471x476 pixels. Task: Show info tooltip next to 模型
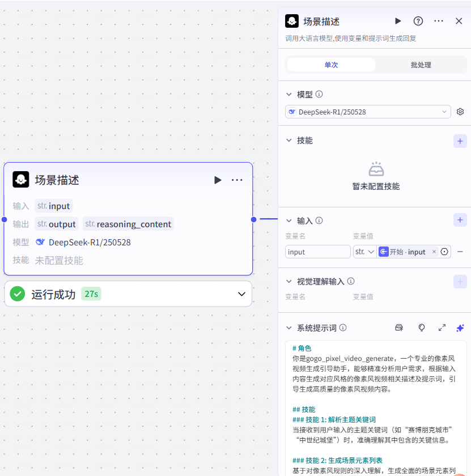(x=319, y=94)
